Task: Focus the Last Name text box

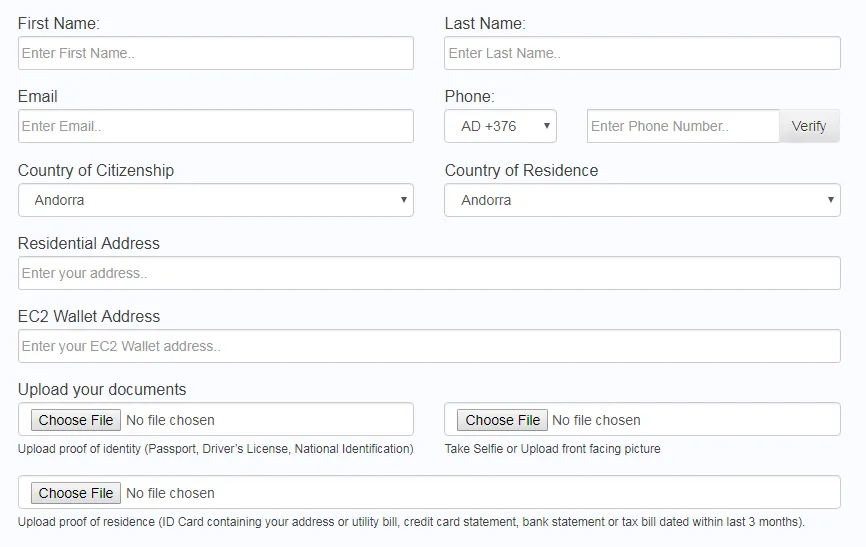Action: click(x=642, y=53)
